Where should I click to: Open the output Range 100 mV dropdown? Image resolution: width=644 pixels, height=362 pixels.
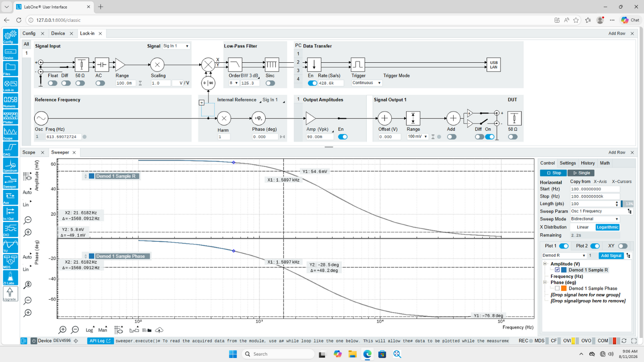tap(418, 137)
